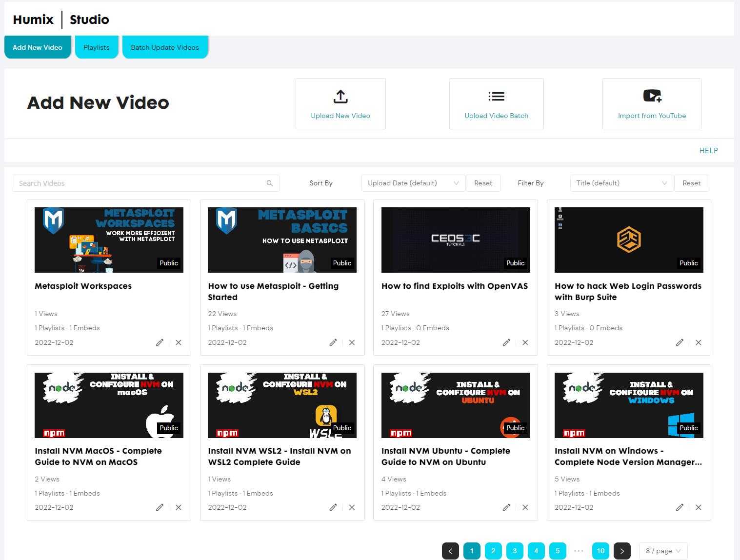This screenshot has width=740, height=560.
Task: Reset the Filter By selection
Action: [692, 183]
